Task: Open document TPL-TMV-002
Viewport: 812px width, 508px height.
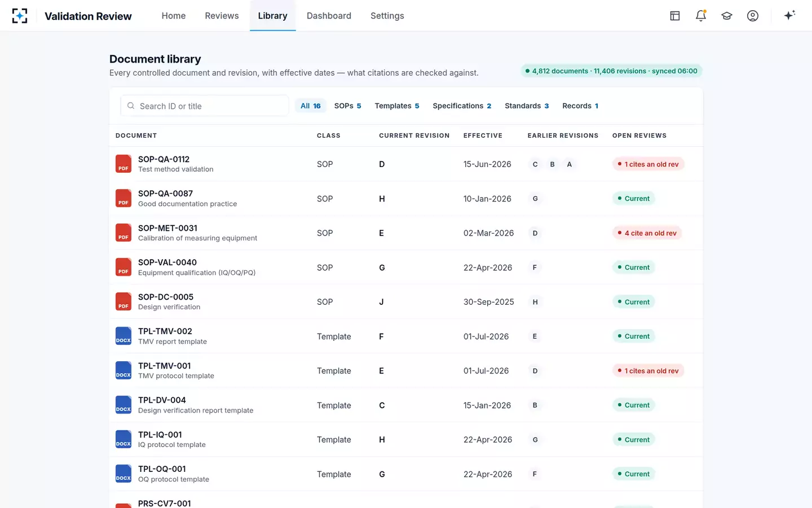Action: (x=165, y=331)
